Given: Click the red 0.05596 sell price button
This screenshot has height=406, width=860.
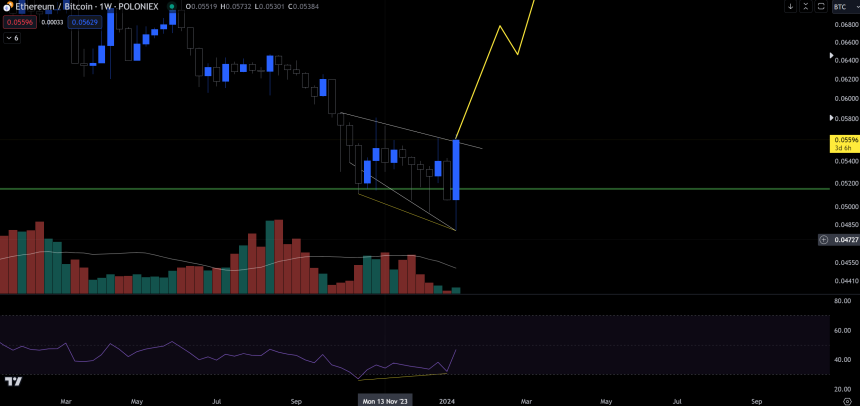Looking at the screenshot, I should [x=19, y=22].
